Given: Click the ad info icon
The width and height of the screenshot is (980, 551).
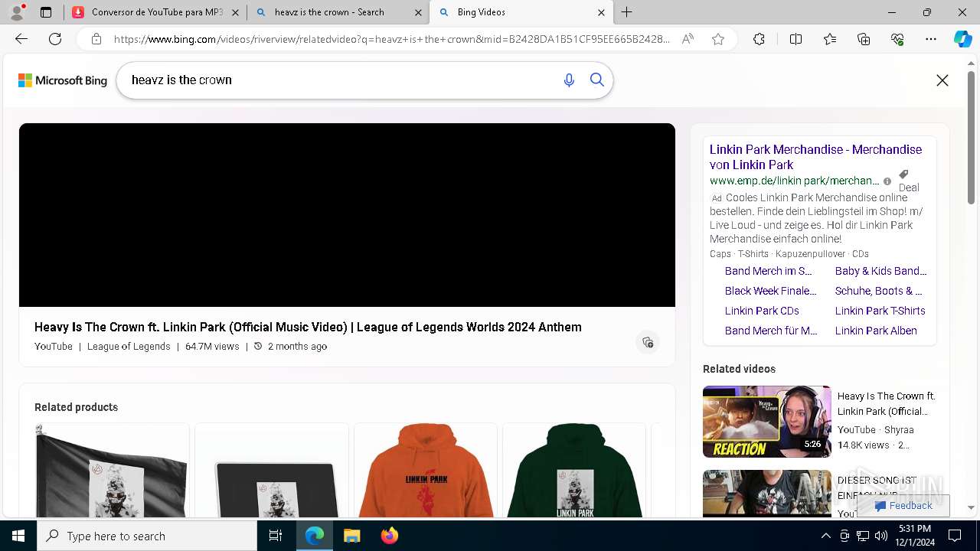Looking at the screenshot, I should click(887, 181).
